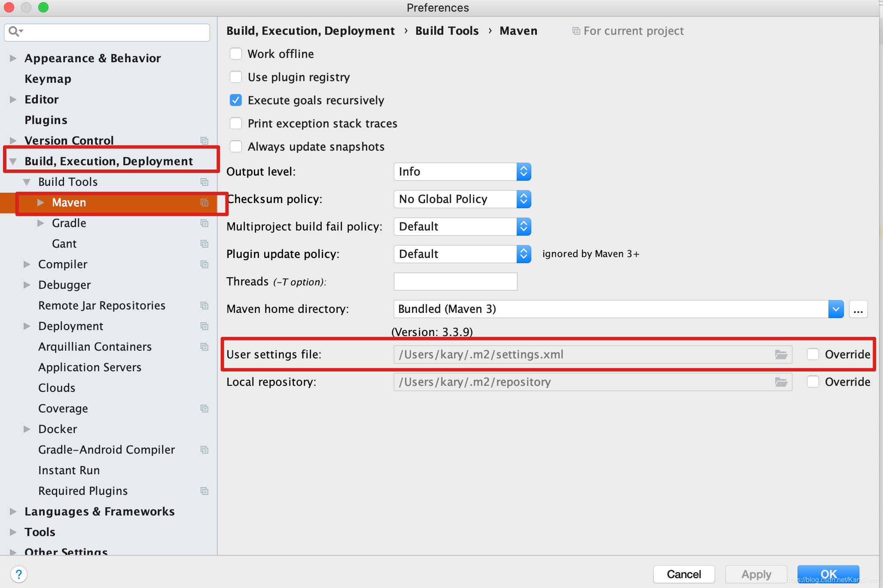This screenshot has width=883, height=588.
Task: Click Build Tools in the breadcrumb
Action: (447, 31)
